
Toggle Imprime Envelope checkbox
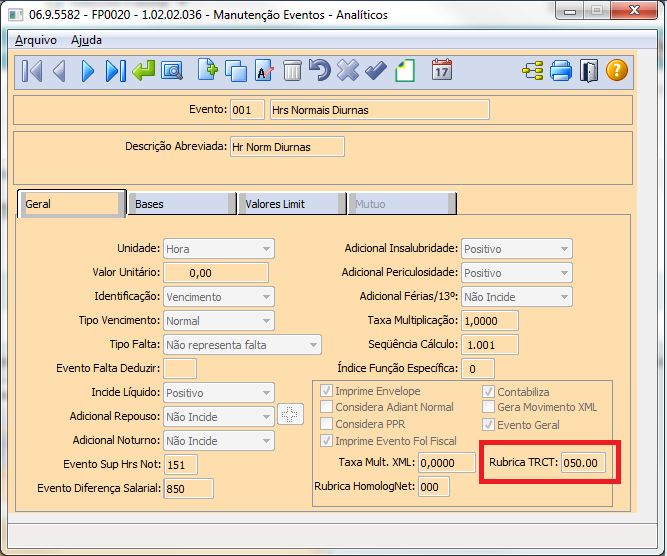click(x=326, y=391)
